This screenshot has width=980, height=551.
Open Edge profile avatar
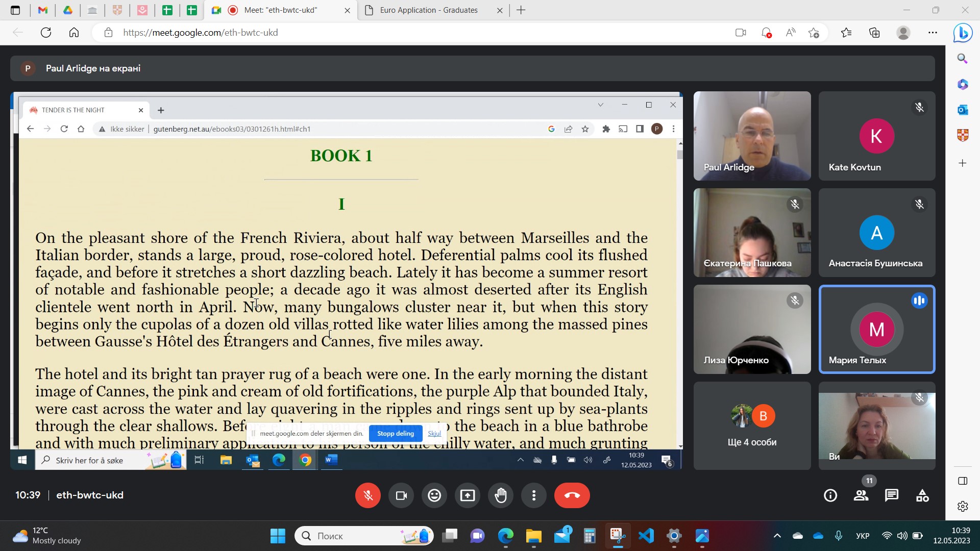coord(903,33)
